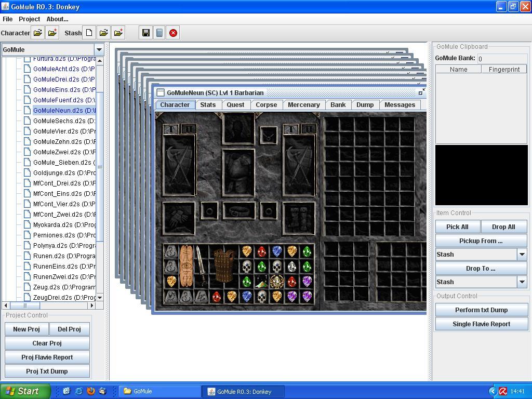
Task: Open the Stash dropdown under Pickup From
Action: (522, 254)
